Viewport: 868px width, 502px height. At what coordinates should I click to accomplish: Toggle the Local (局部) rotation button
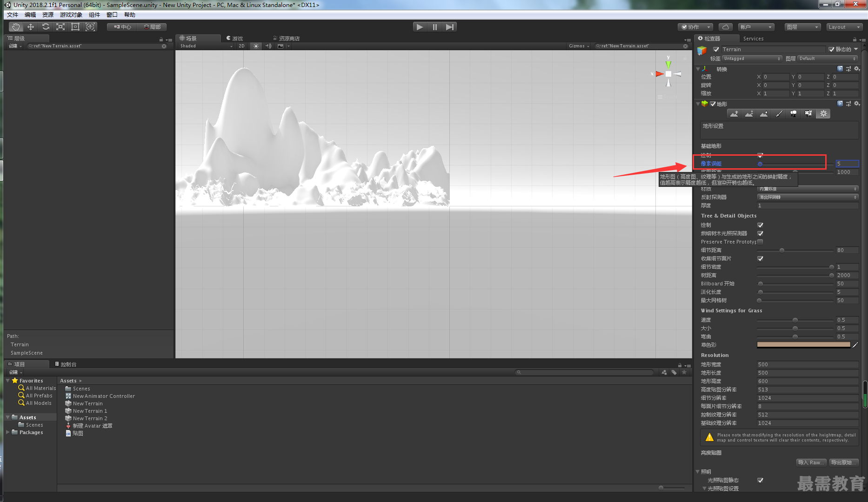pos(152,27)
